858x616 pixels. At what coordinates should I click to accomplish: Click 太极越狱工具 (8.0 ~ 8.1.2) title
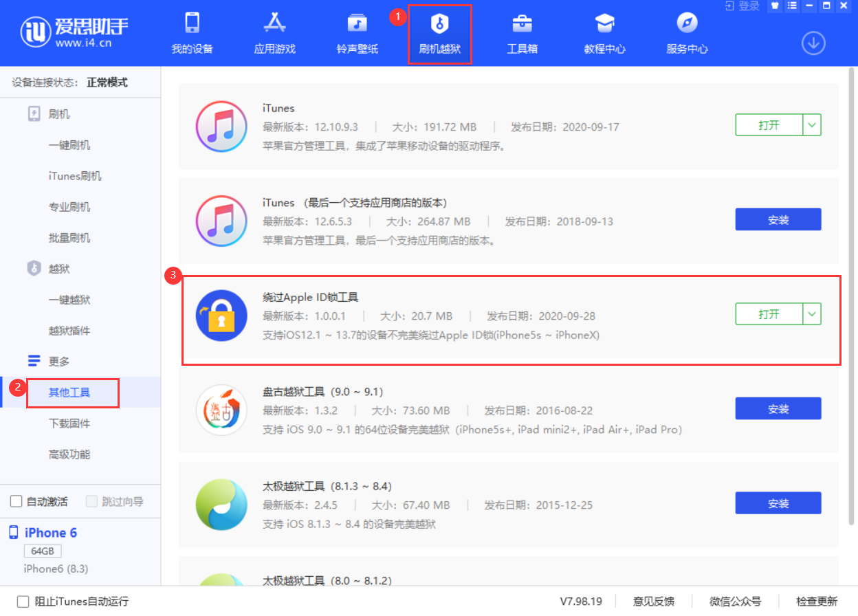point(327,581)
